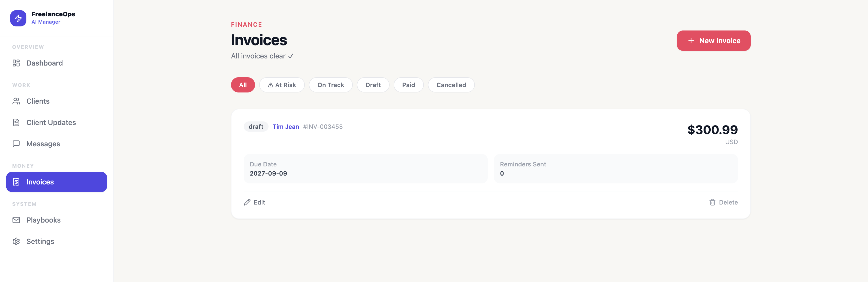Click the Delete trash icon on the invoice
This screenshot has height=282, width=868.
[712, 202]
